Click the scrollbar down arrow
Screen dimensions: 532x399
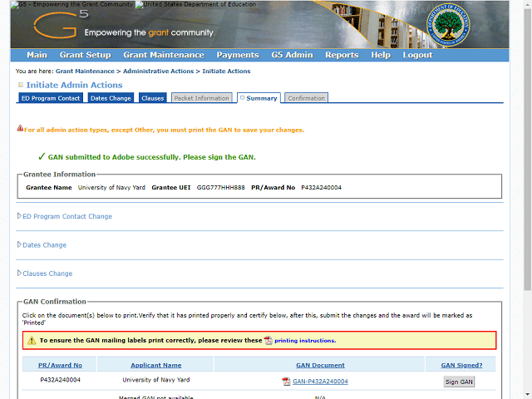(528, 396)
